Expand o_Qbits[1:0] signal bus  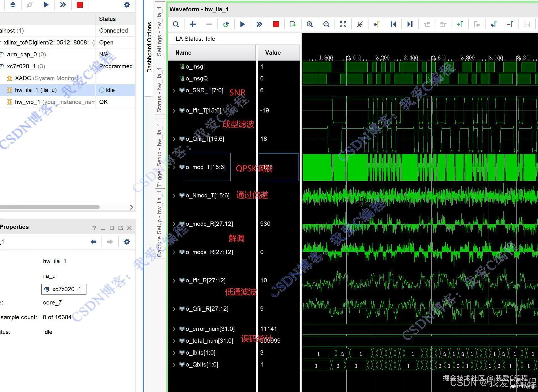[x=174, y=365]
